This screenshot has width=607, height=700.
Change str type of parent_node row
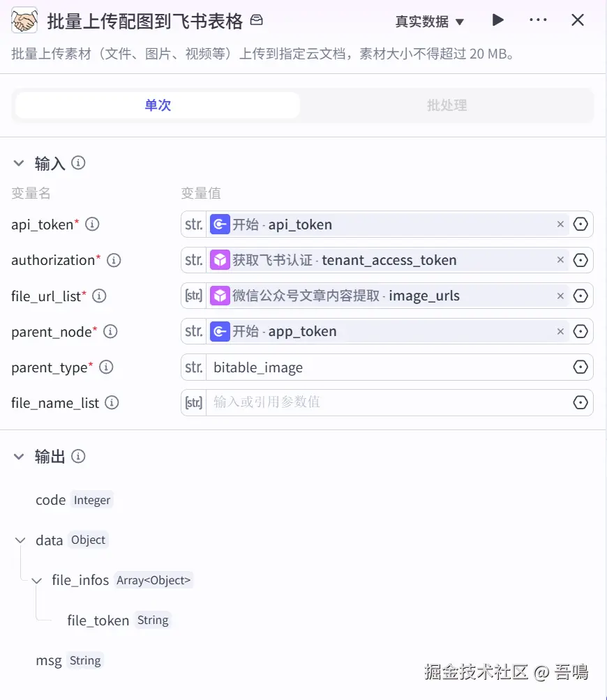click(194, 331)
